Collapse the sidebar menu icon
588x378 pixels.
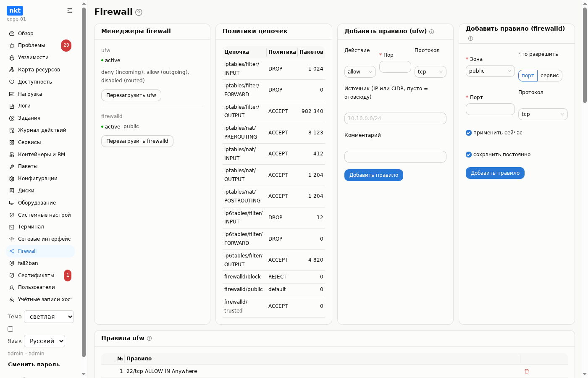click(x=70, y=10)
